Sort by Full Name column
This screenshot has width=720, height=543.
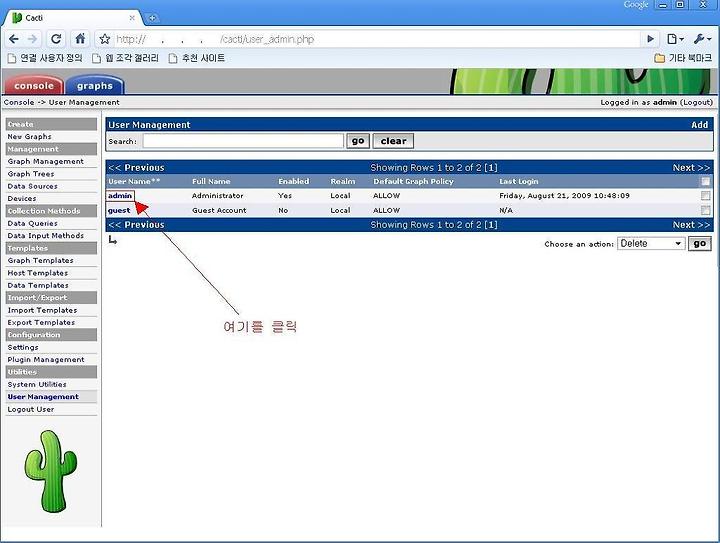click(x=211, y=181)
